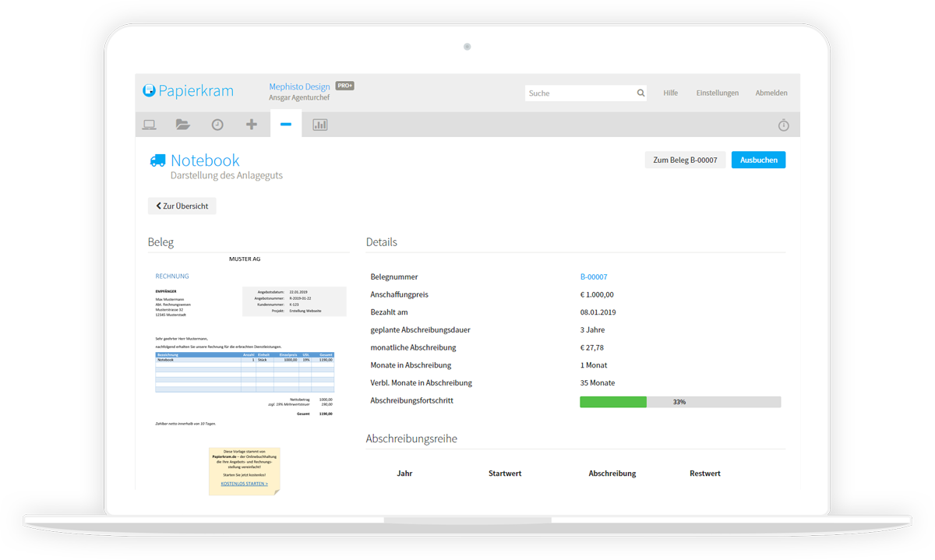
Task: Click the Abschreibung column header
Action: [612, 473]
